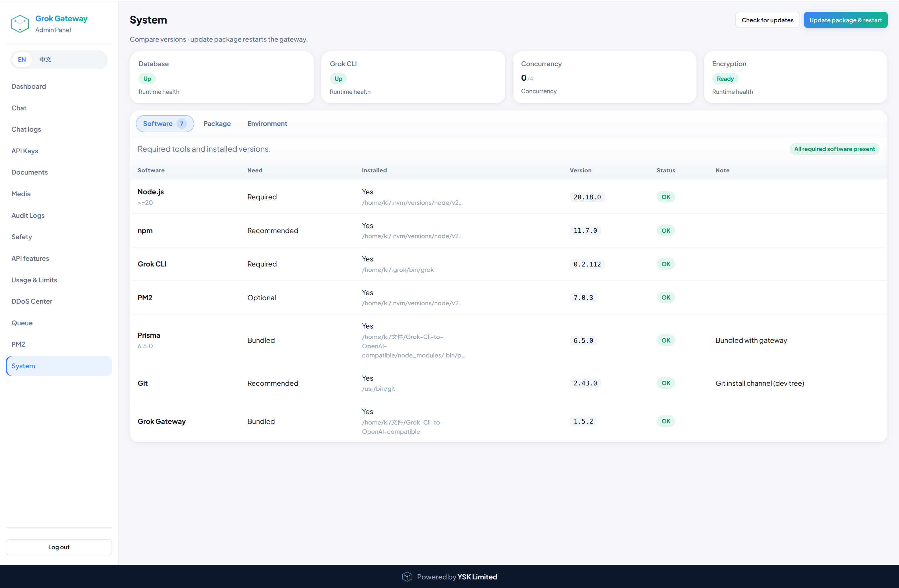This screenshot has width=899, height=588.
Task: Click the 6.5.0 version chip for Prisma
Action: click(x=583, y=341)
